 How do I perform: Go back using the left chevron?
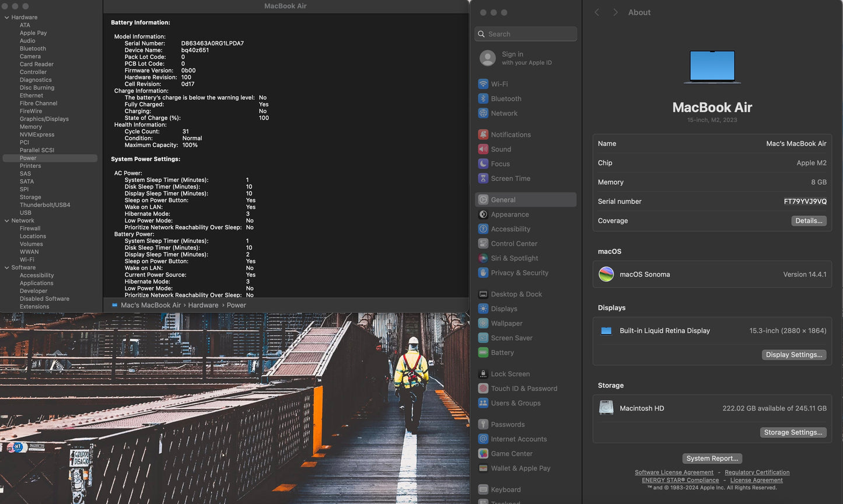(x=597, y=12)
